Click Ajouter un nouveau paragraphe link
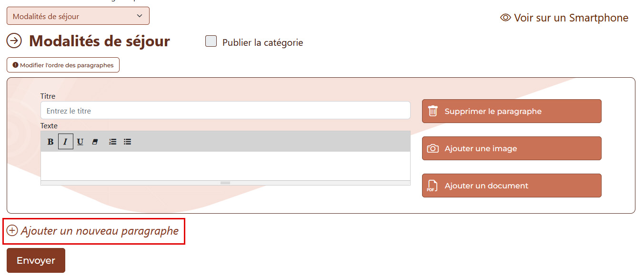Viewport: 644px width, 279px height. coord(93,231)
